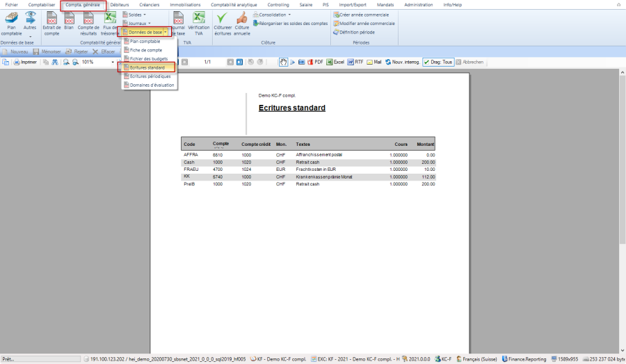Open the Bilan document

point(69,21)
